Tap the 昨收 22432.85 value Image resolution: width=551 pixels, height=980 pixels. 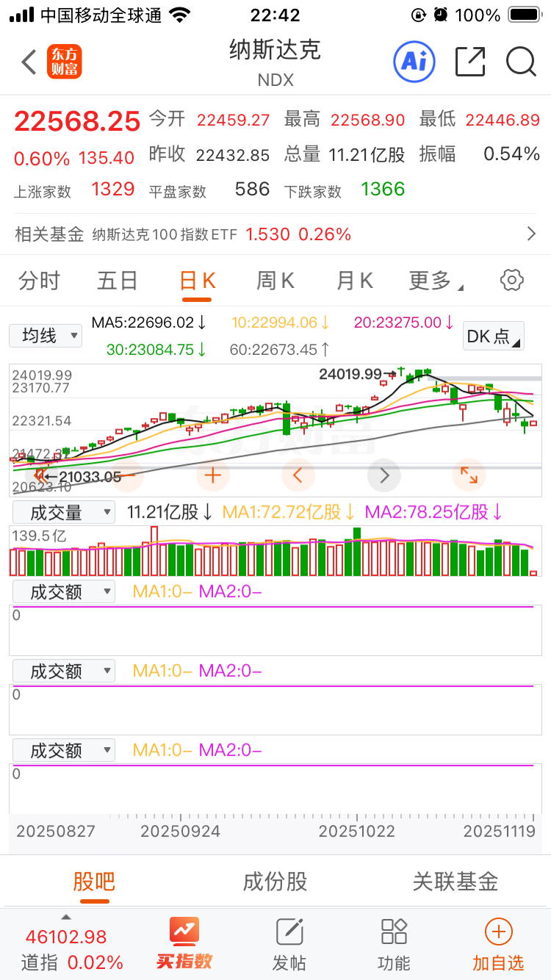232,155
